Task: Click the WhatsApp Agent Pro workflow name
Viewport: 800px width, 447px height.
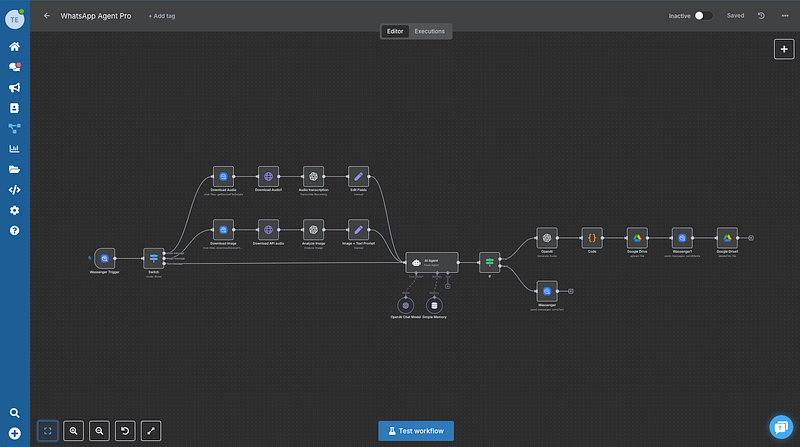Action: point(95,16)
